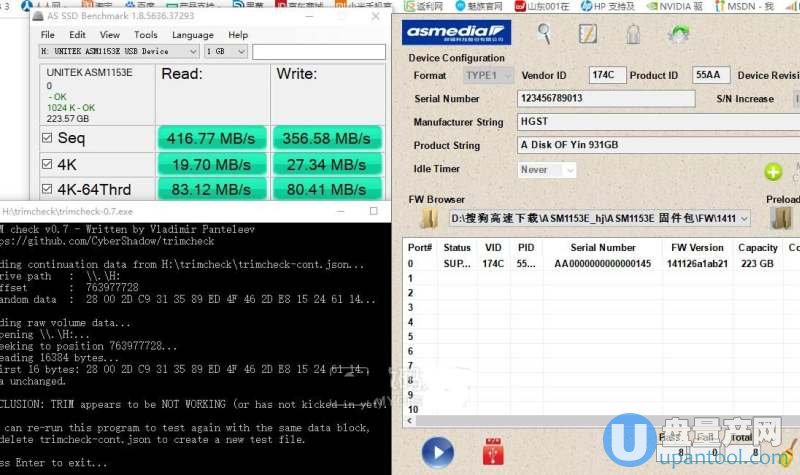
Task: Expand the 1 GB test size dropdown
Action: tap(225, 51)
